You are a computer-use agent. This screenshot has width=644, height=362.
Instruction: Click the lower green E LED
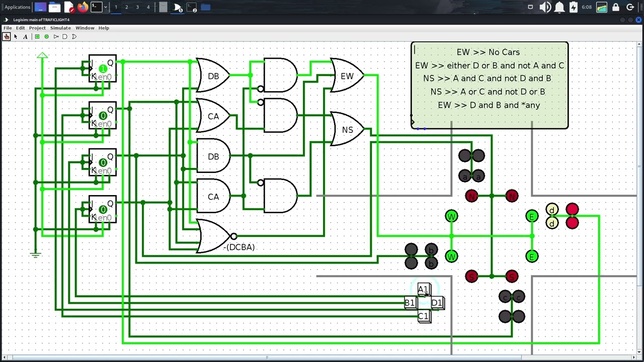point(532,256)
